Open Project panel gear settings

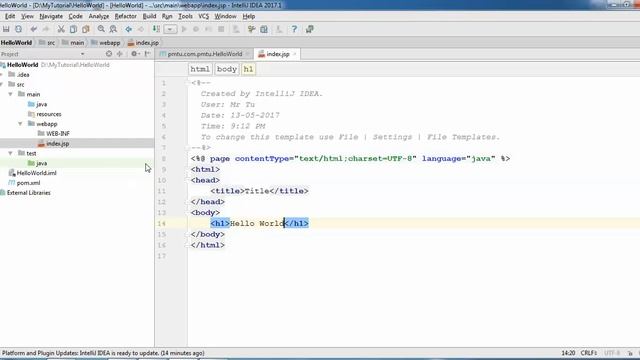tap(134, 54)
